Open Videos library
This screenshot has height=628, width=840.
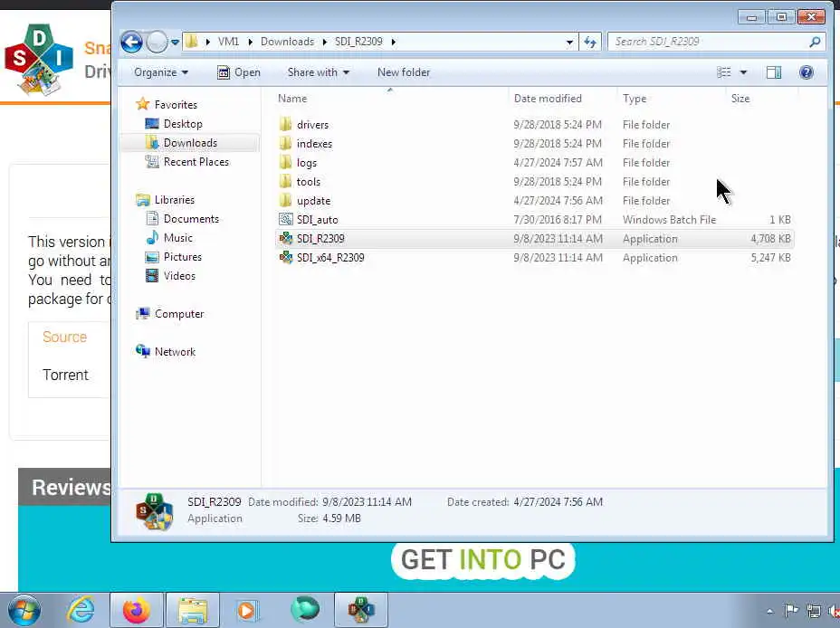(179, 276)
